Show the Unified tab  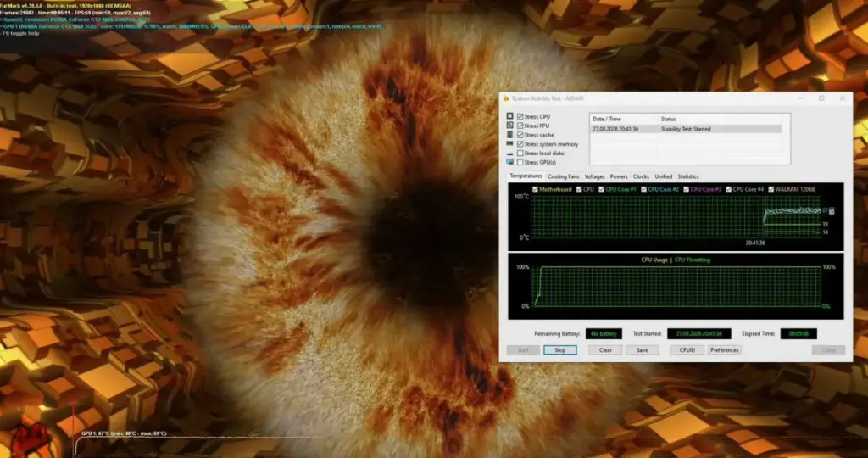pos(663,176)
